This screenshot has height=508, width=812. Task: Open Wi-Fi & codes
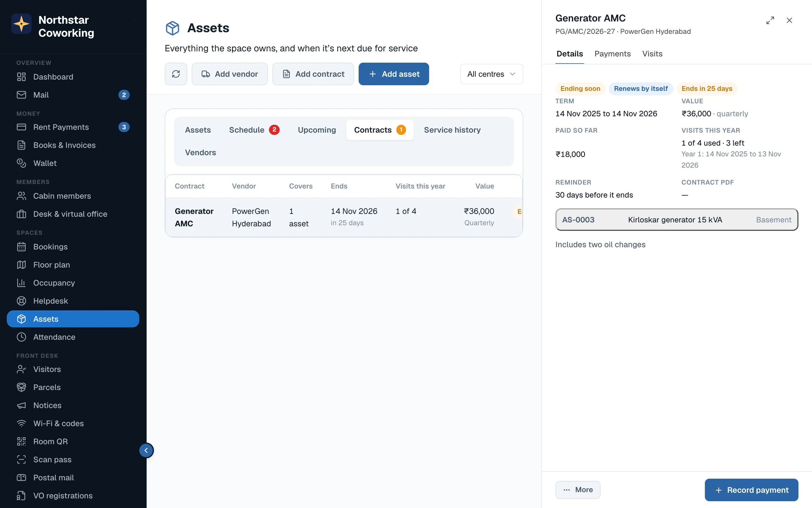click(x=73, y=423)
